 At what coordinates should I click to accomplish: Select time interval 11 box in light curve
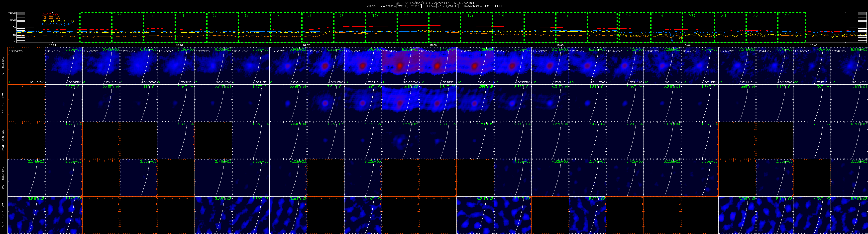pyautogui.click(x=413, y=28)
